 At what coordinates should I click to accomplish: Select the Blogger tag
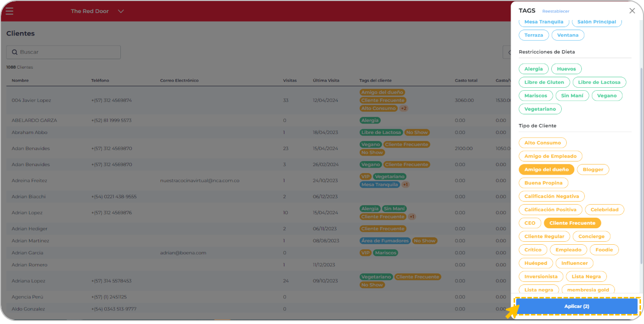[x=593, y=170]
